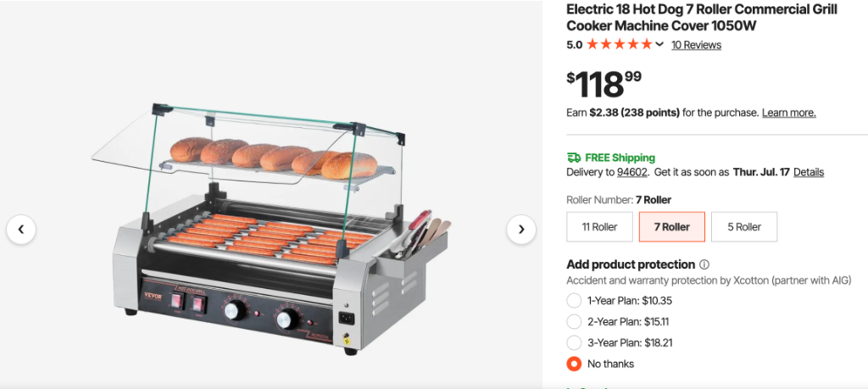The width and height of the screenshot is (868, 389).
Task: Go to next product image
Action: [521, 229]
